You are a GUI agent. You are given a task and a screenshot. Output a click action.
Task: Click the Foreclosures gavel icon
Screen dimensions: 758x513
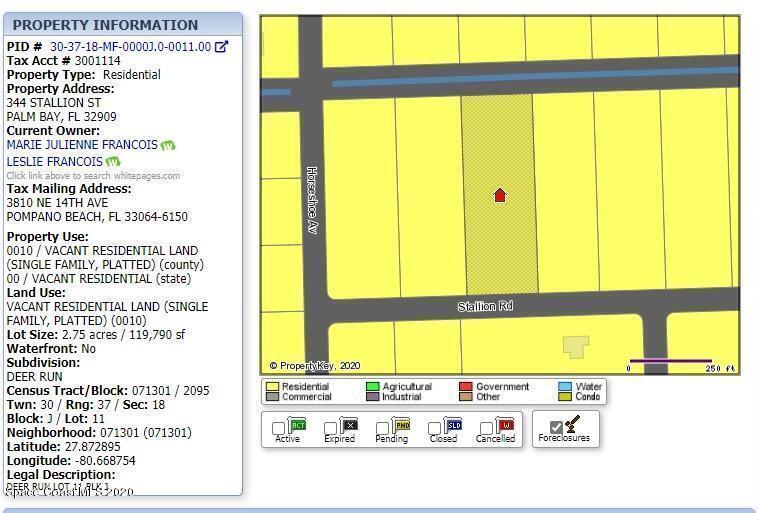573,424
